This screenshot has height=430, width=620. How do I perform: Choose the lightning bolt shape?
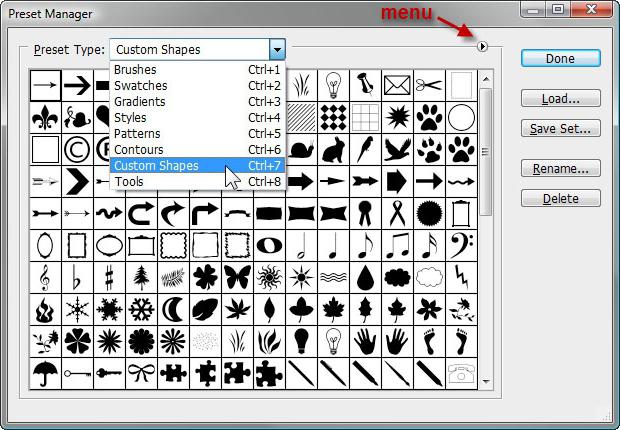click(x=461, y=278)
